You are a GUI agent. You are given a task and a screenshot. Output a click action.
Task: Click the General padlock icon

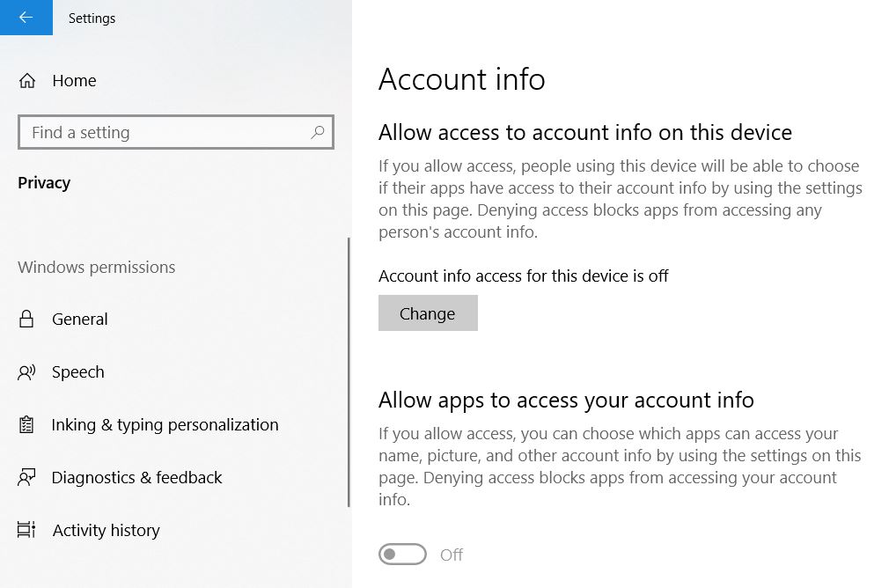point(26,320)
